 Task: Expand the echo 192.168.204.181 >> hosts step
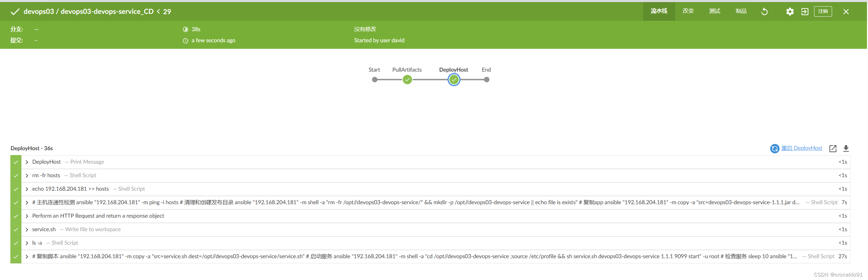click(27, 189)
